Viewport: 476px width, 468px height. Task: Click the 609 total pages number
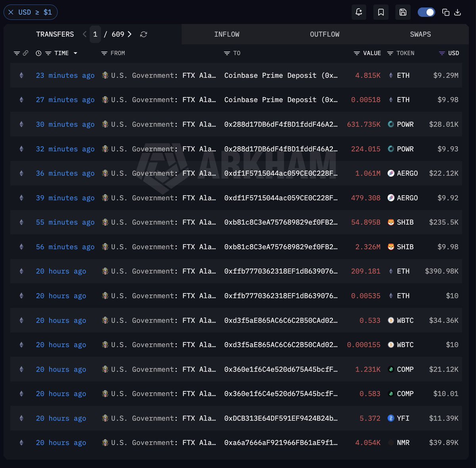[118, 34]
